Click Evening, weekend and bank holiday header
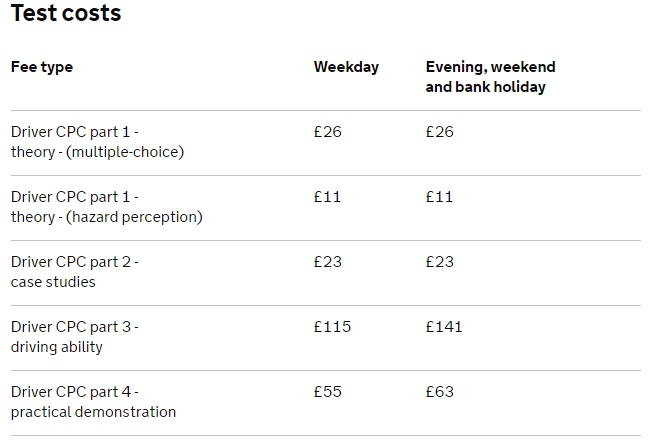 click(x=490, y=77)
